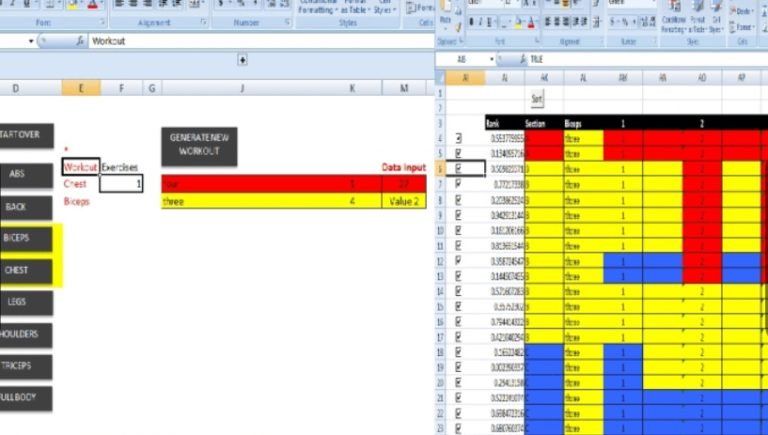Viewport: 768px width, 435px height.
Task: Click the Exercises count input cell
Action: tap(121, 184)
